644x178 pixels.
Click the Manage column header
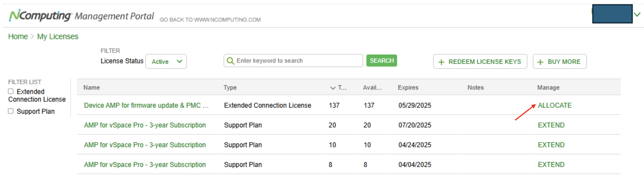coord(548,88)
